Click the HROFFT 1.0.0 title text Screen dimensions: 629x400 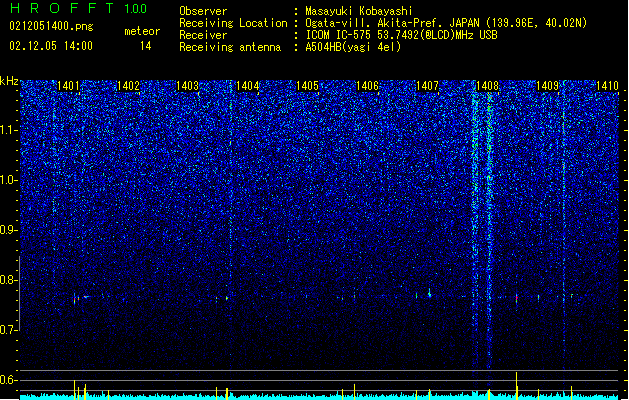(x=78, y=8)
